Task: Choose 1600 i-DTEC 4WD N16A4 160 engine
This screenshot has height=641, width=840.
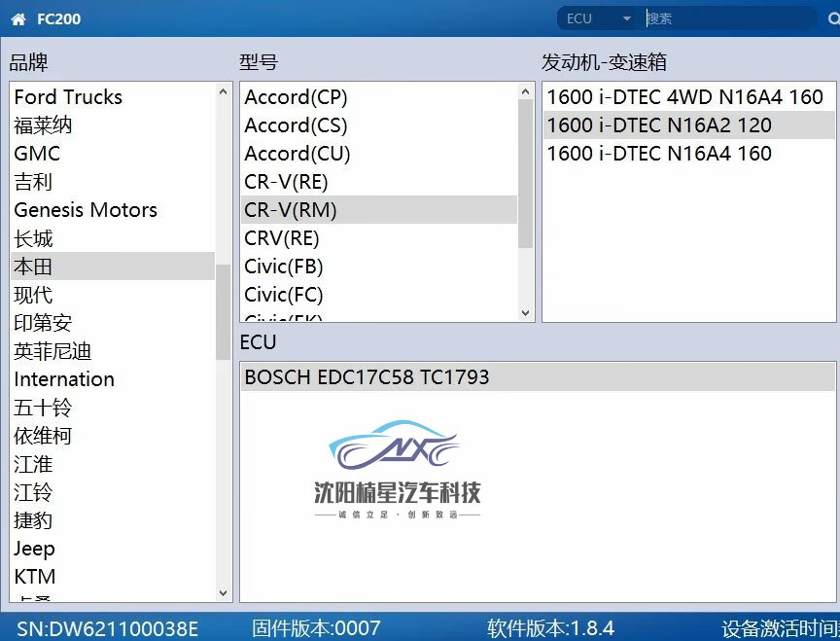Action: click(x=684, y=97)
